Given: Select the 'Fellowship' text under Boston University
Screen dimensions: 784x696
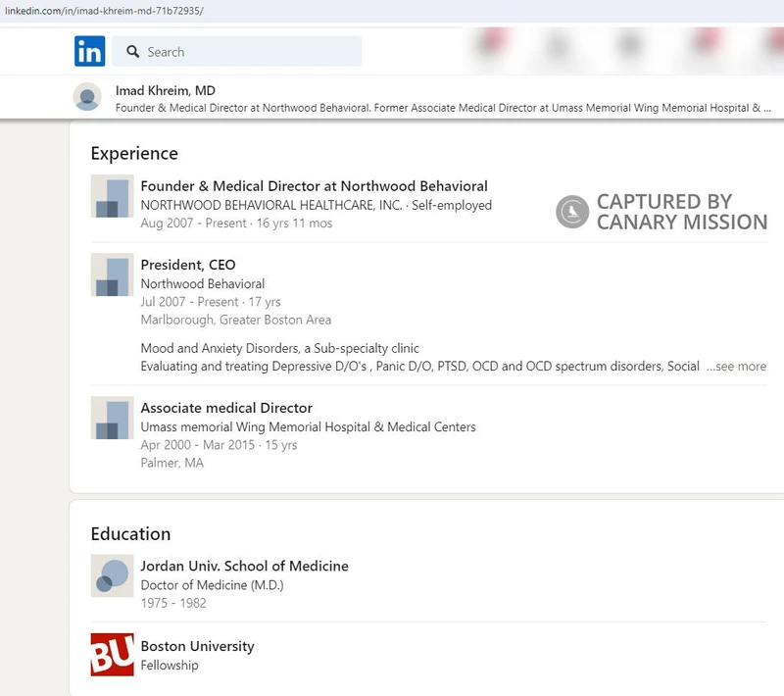Looking at the screenshot, I should [170, 665].
